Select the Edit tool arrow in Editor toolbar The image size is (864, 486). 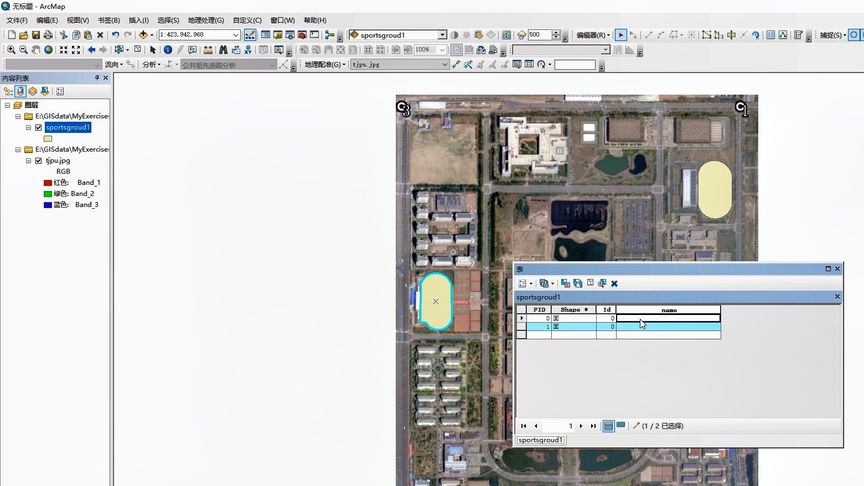(620, 35)
